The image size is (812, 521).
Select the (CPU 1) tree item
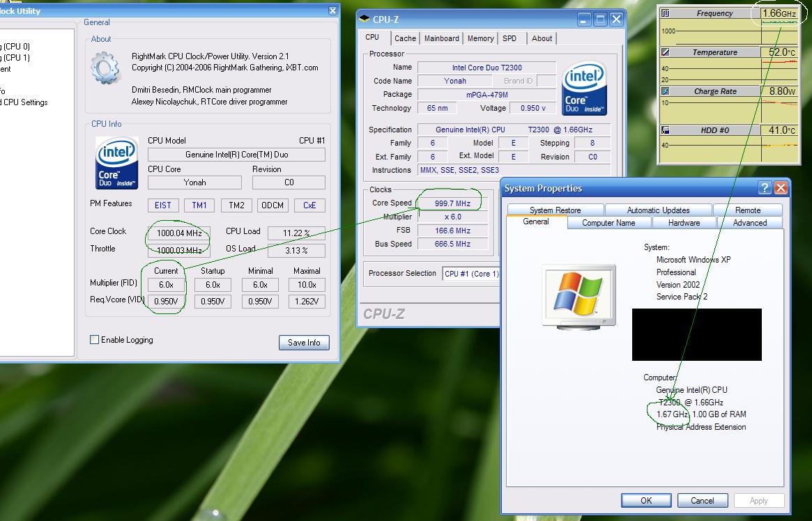[15, 57]
